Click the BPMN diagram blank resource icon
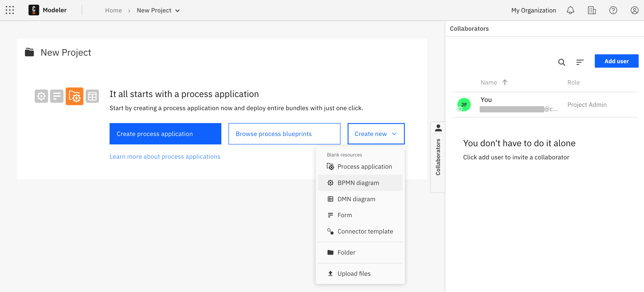Screen dimensions: 644x292 (x=330, y=182)
